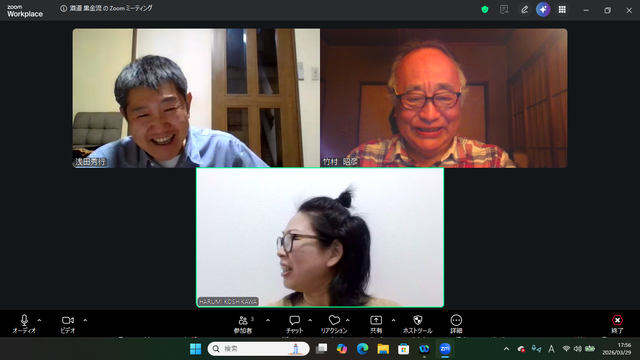Open the whiteboard pen icon
The height and width of the screenshot is (360, 640).
coord(524,9)
